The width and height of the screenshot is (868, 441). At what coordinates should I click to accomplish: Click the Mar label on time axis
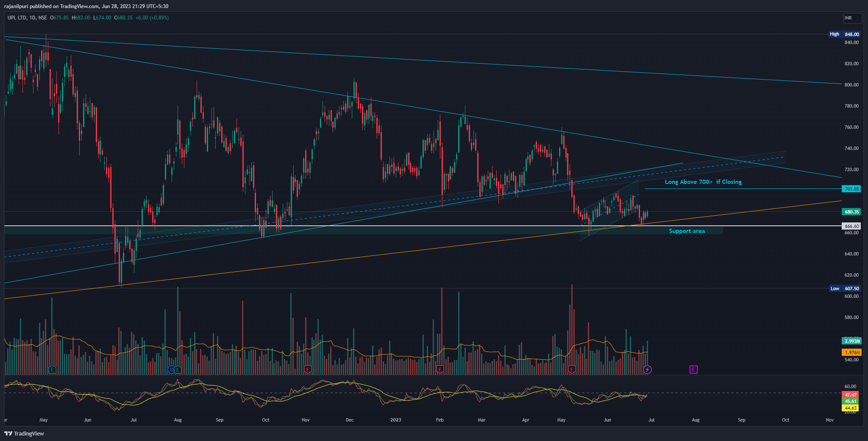pyautogui.click(x=481, y=420)
